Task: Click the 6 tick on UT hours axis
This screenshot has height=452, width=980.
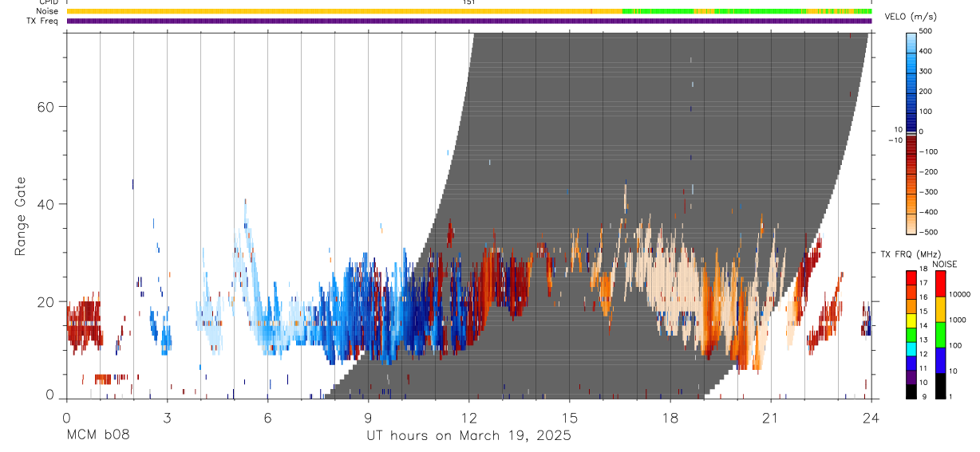Action: 267,418
